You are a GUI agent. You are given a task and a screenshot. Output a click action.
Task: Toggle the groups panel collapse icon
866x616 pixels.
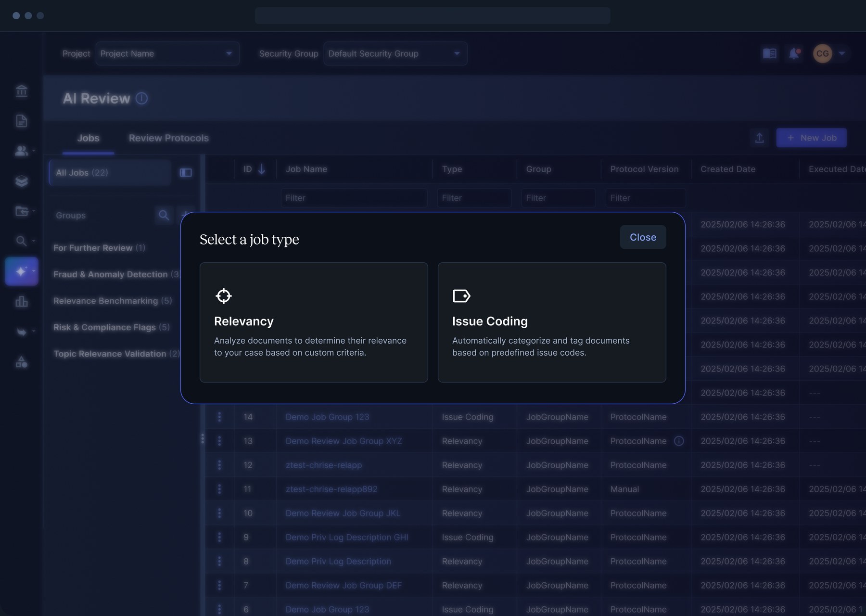point(186,173)
